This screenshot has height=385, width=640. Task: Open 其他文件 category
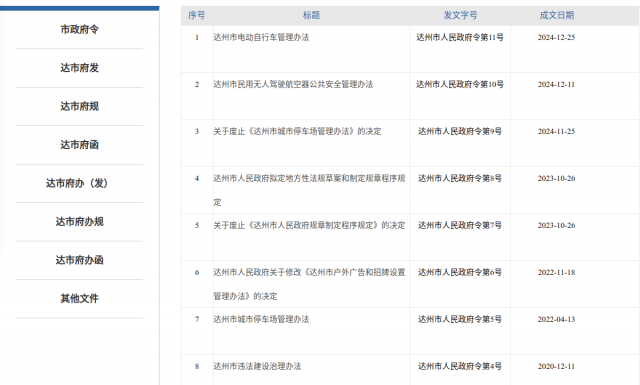point(80,298)
